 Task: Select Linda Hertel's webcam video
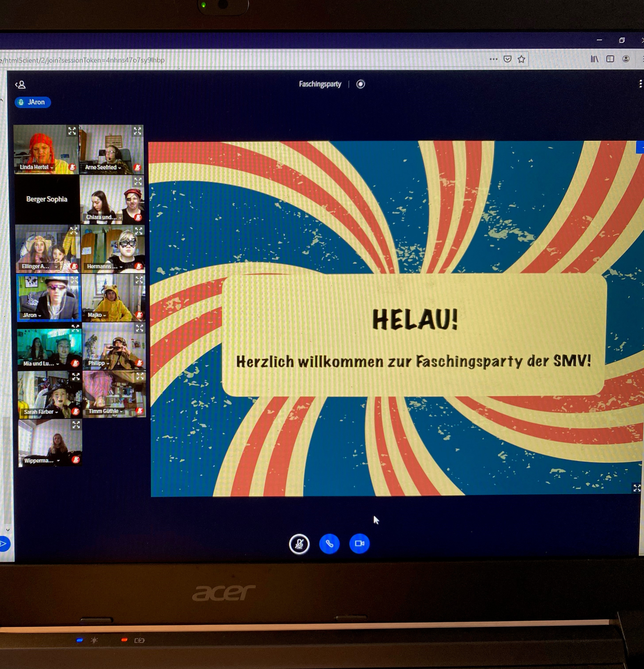[x=46, y=150]
